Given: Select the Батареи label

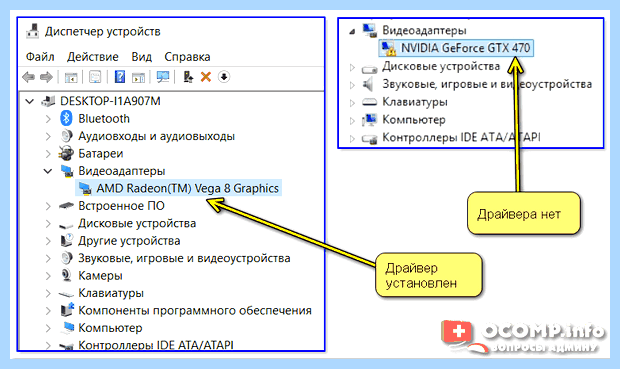Looking at the screenshot, I should point(100,153).
